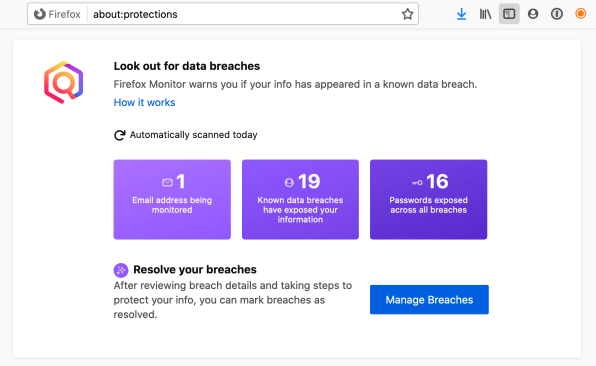Click the envelope icon in the email card
The height and width of the screenshot is (366, 596).
coord(167,182)
